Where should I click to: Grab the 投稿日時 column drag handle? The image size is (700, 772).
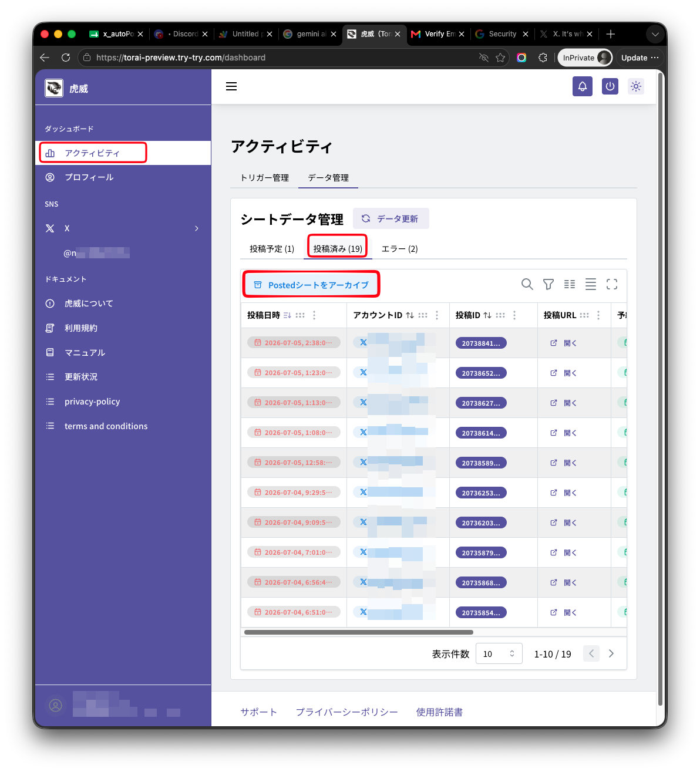[x=300, y=315]
